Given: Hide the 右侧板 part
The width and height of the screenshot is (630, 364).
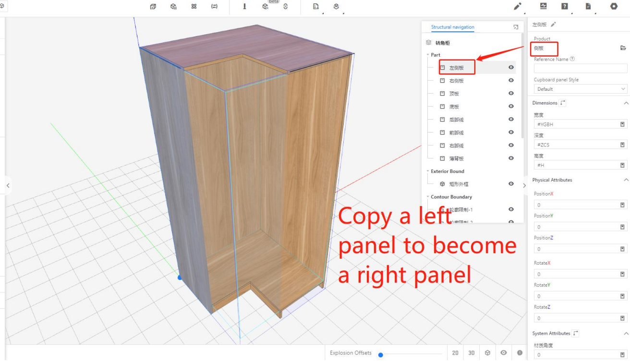Looking at the screenshot, I should pos(511,81).
